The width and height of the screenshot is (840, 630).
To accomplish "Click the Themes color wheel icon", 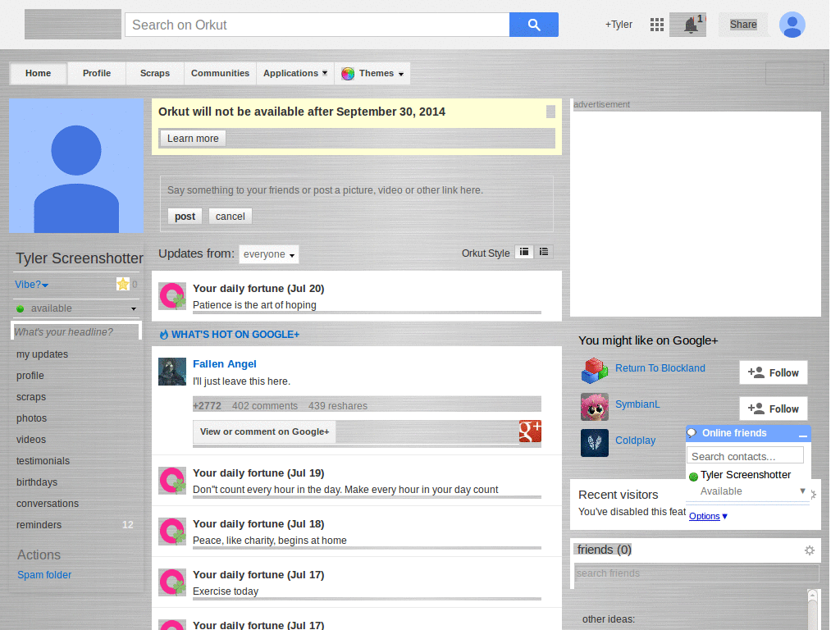I will coord(347,73).
